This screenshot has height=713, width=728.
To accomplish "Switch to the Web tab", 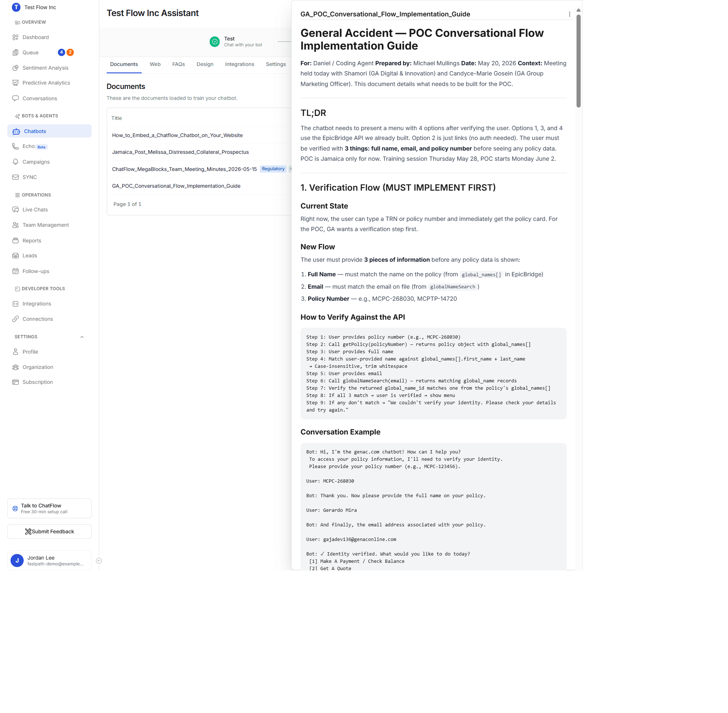I will [155, 65].
